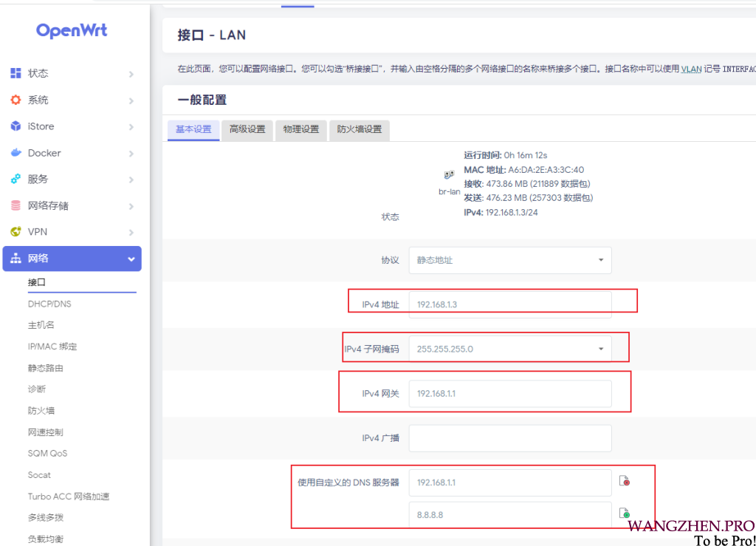Click the br-lan interface icon

(449, 175)
